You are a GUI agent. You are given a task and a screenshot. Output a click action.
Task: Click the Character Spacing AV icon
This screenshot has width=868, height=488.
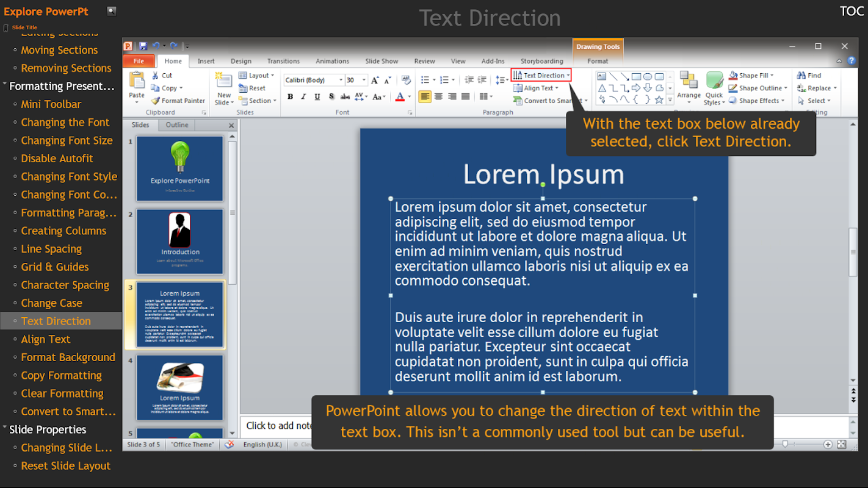pos(360,96)
